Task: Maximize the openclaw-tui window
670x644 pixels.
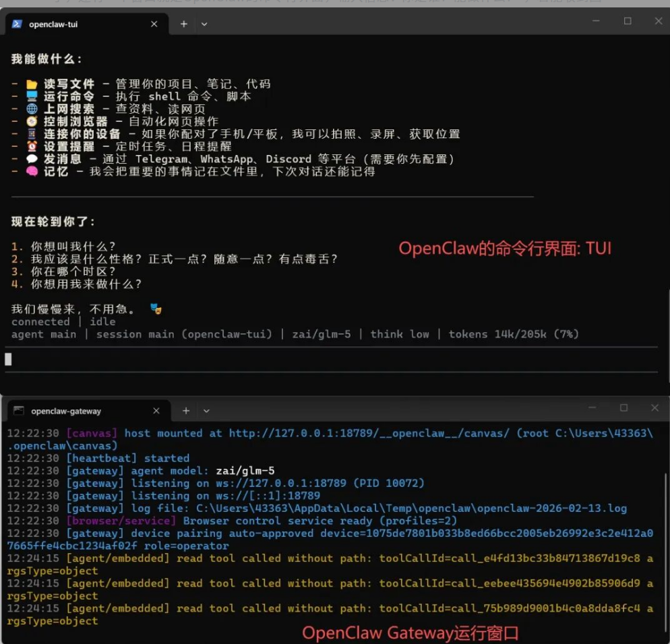Action: [x=628, y=20]
